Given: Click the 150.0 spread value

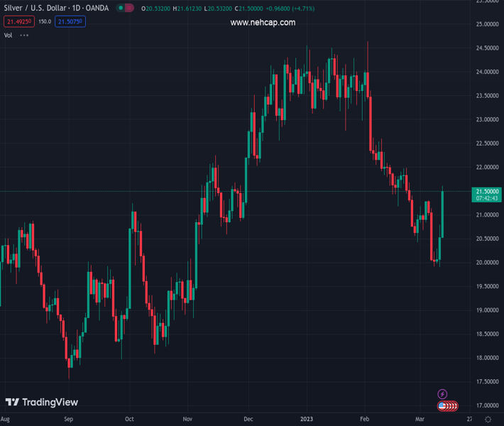Looking at the screenshot, I should pos(44,21).
